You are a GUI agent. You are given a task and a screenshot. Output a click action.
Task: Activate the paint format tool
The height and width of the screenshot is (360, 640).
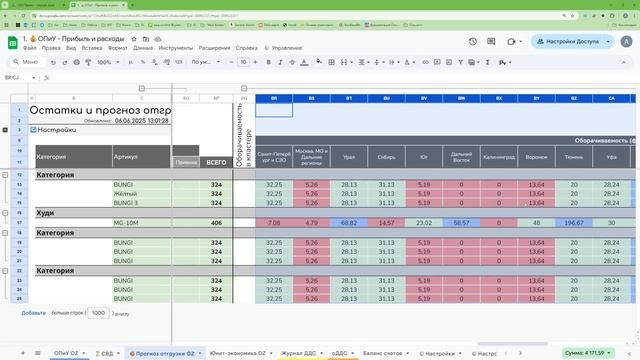(x=88, y=62)
